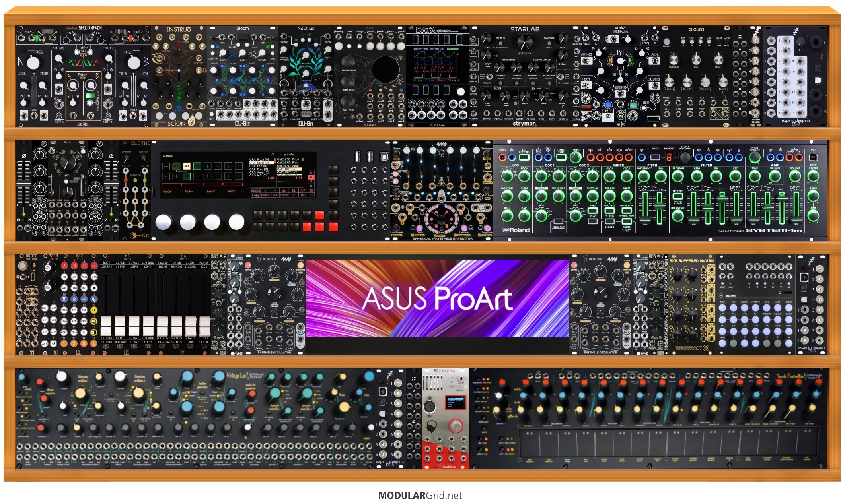
Task: Click the LUCK button on B32
Action: coord(74,288)
